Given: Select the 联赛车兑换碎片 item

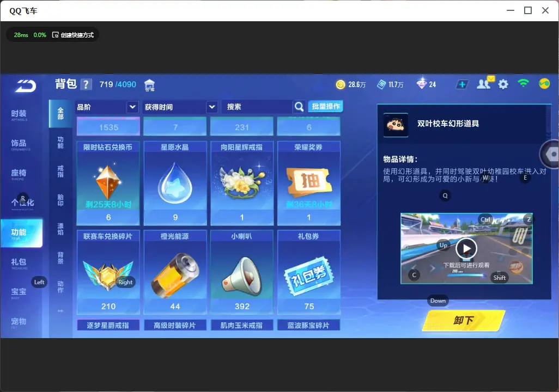Looking at the screenshot, I should 108,272.
